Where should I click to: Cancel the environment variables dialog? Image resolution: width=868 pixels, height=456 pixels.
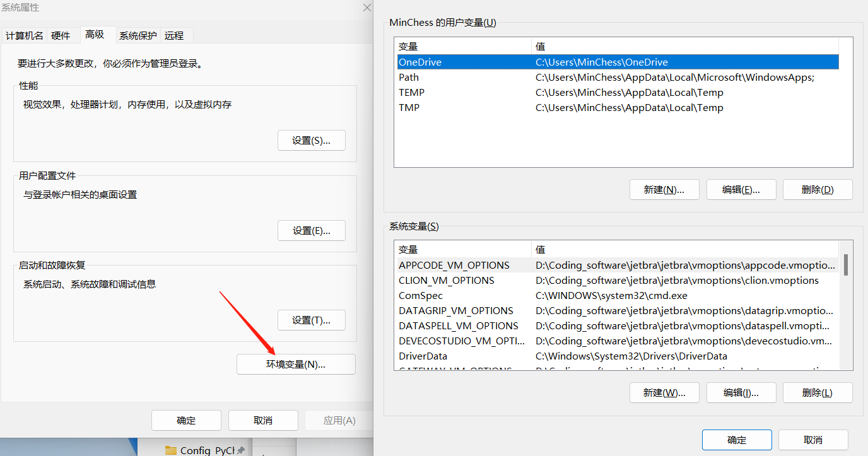tap(813, 440)
